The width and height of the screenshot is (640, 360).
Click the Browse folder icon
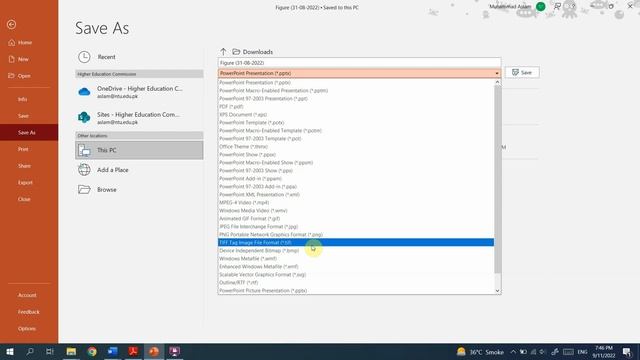coord(84,189)
